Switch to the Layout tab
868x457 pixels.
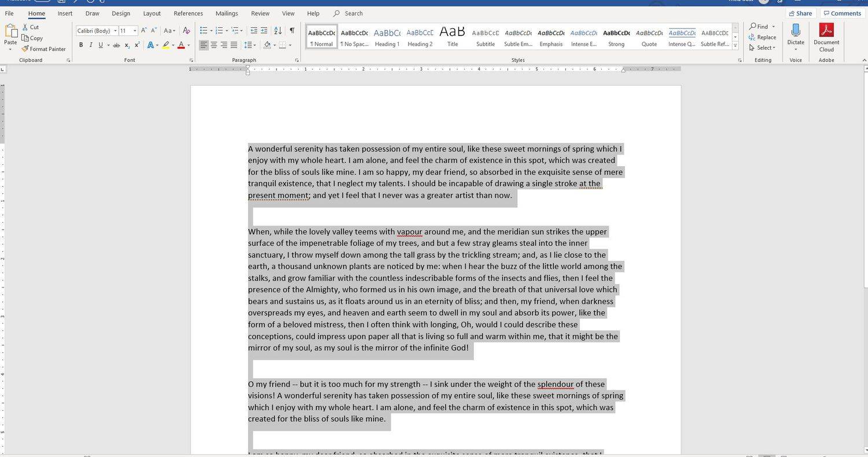[152, 13]
